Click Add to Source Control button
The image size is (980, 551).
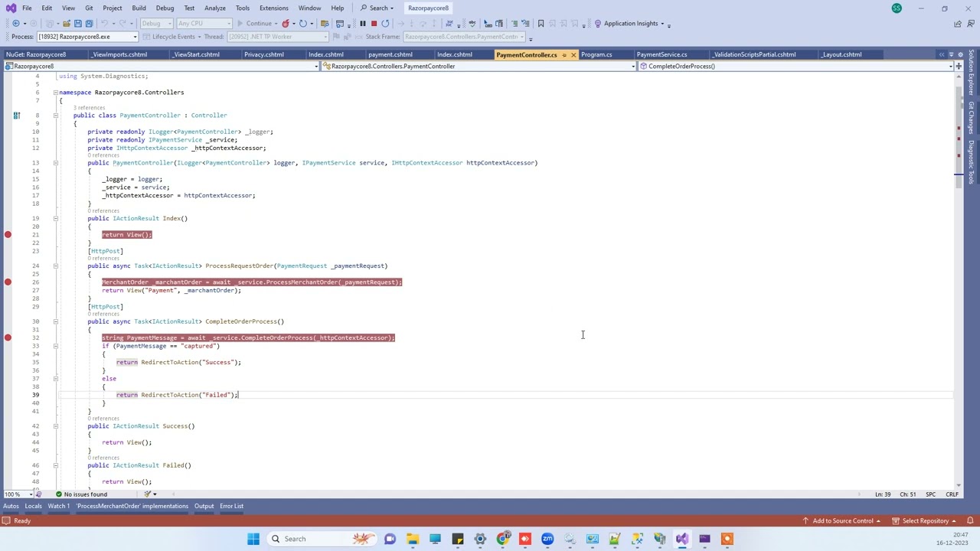click(843, 521)
